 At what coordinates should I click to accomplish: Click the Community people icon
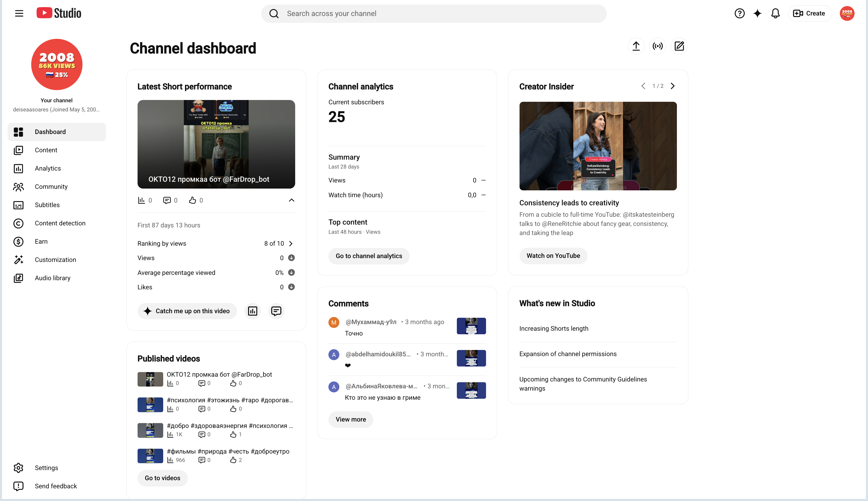(18, 187)
